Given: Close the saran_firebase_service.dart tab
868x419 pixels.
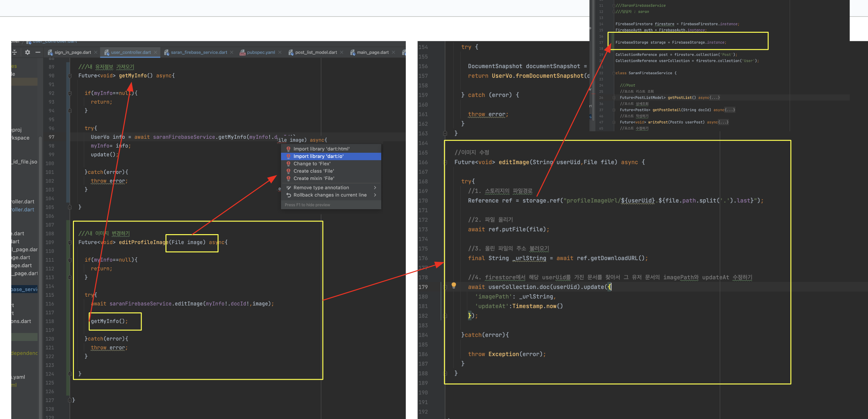Looking at the screenshot, I should tap(232, 52).
